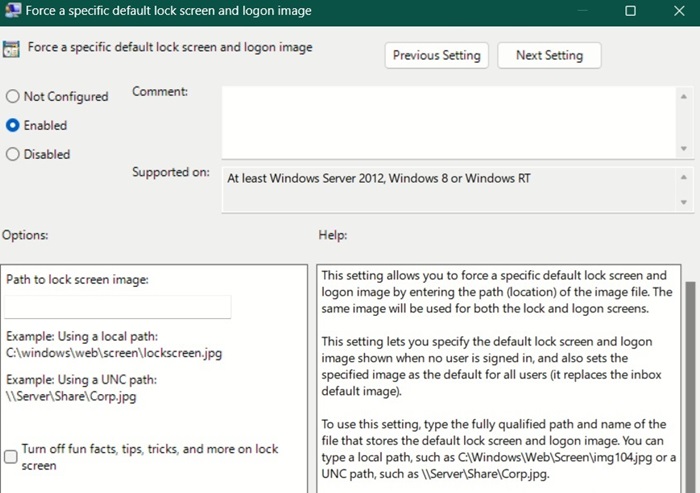
Task: Click 'Example: Using a UNC path:' text
Action: coord(81,379)
